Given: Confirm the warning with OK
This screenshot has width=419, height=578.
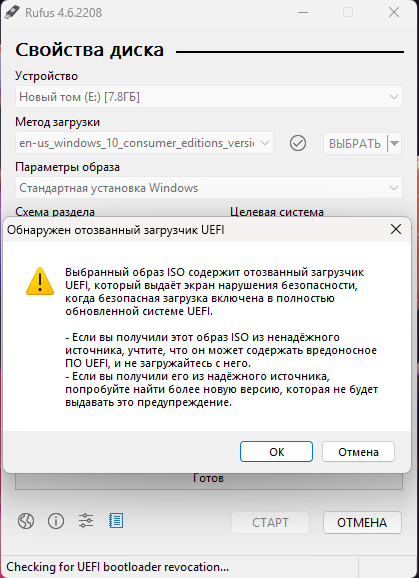Looking at the screenshot, I should 276,452.
